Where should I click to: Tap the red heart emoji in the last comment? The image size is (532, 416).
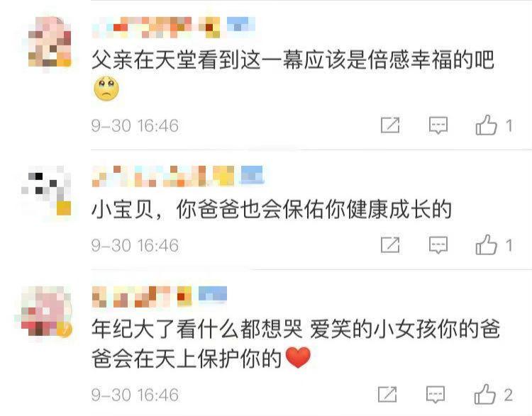[298, 358]
